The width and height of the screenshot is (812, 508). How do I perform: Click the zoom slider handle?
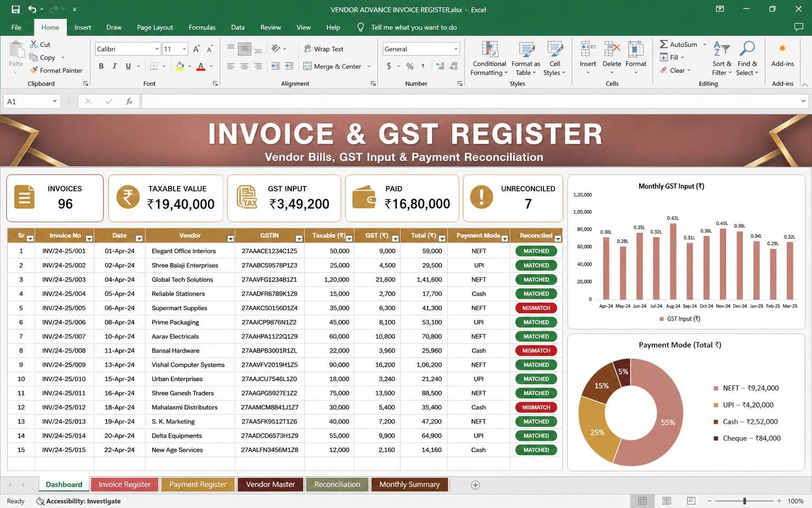[x=744, y=501]
